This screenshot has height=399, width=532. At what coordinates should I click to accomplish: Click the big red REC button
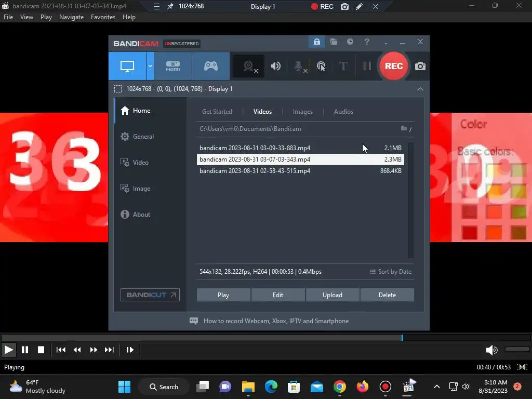(394, 66)
